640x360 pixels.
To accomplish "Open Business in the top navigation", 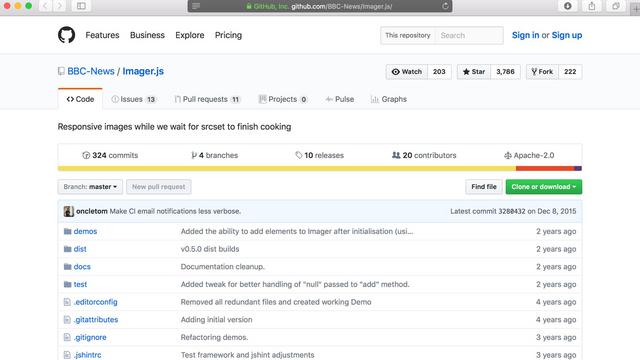I will tap(147, 35).
